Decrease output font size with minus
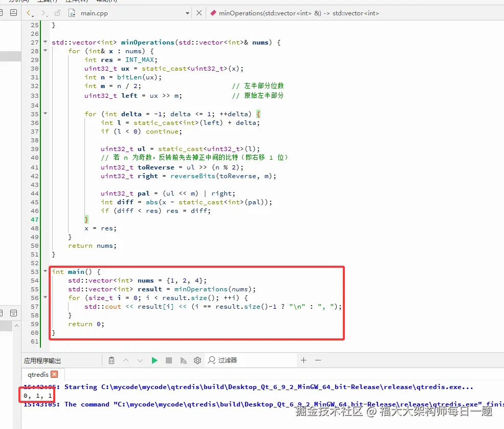Screen dimensions: 504x429 (x=318, y=360)
